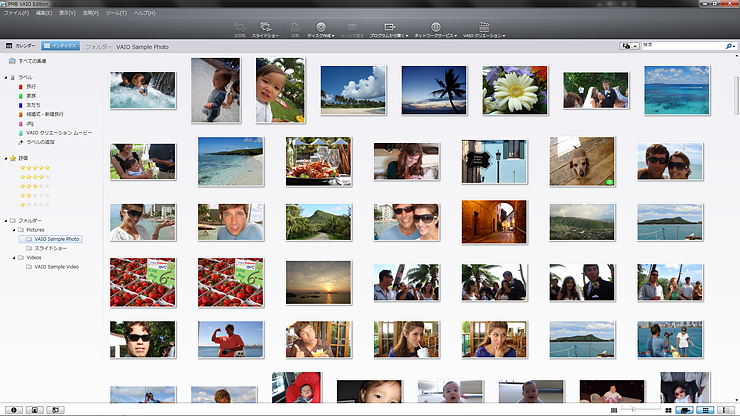Select the すべての画像 all images icon

tap(12, 61)
